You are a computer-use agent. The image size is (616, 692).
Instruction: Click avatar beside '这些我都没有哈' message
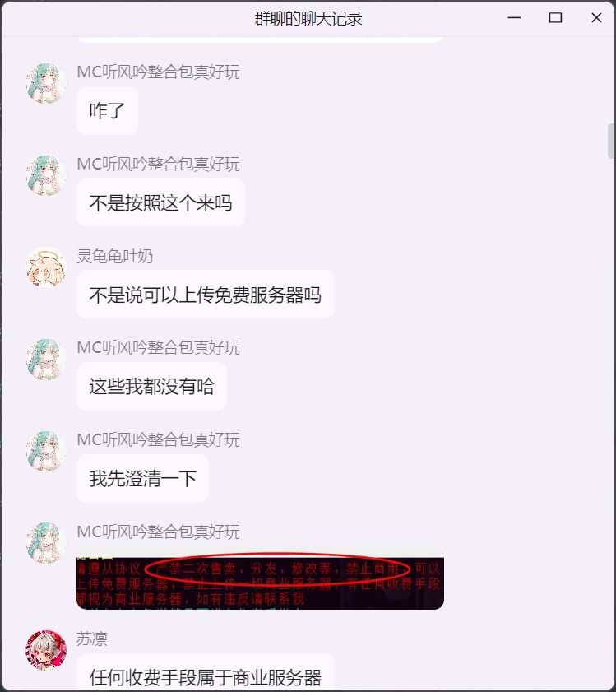(46, 359)
